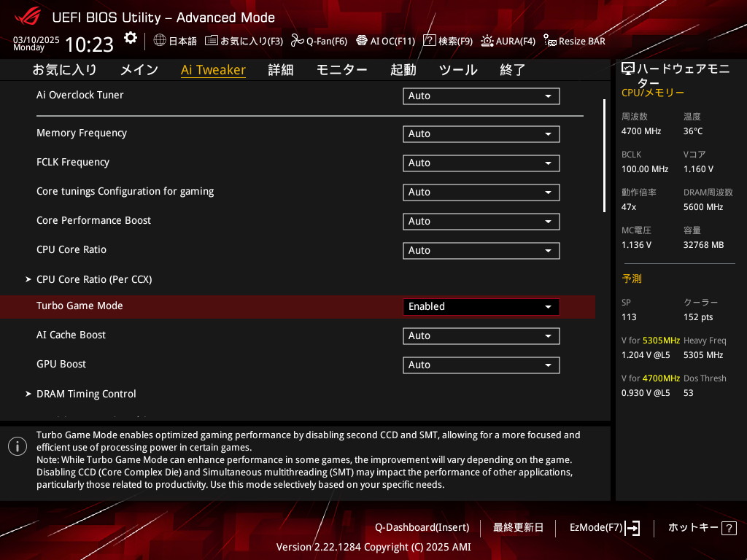The height and width of the screenshot is (560, 747).
Task: Click 32768 MB capacity value
Action: [x=704, y=245]
